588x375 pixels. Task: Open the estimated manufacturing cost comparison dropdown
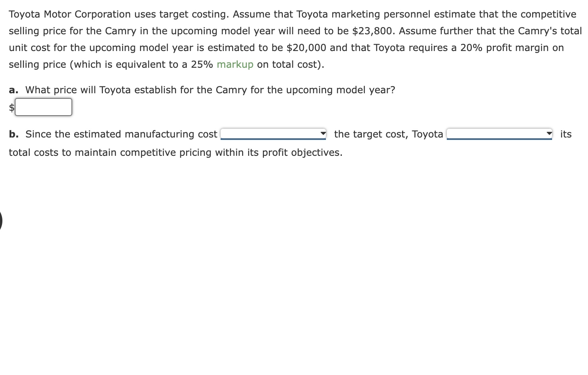(x=273, y=134)
